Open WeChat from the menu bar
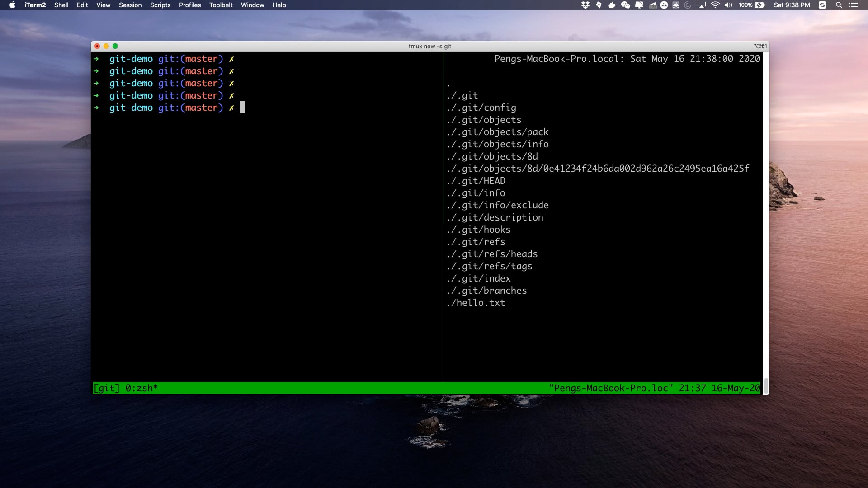The width and height of the screenshot is (868, 488). tap(626, 5)
